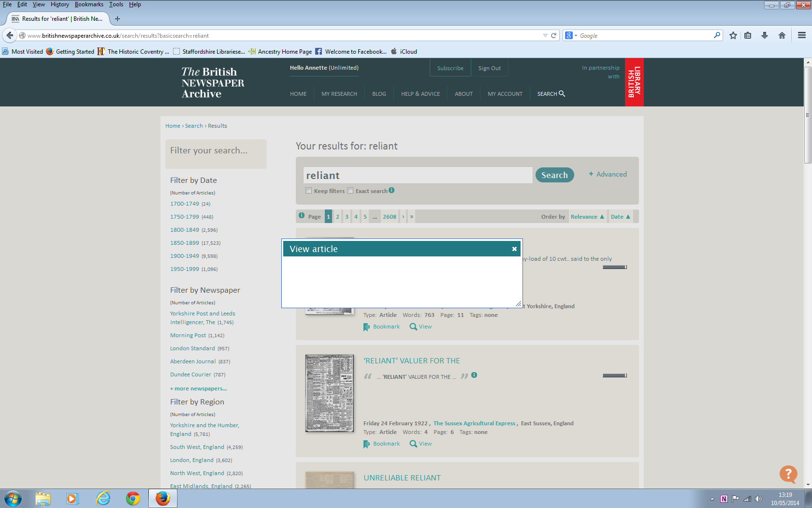The width and height of the screenshot is (812, 508).
Task: Go to the next results page arrow
Action: [x=403, y=217]
